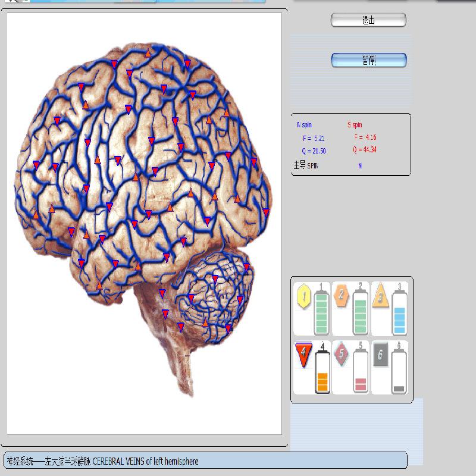Viewport: 476px width, 476px height.
Task: Select the orange triangle level 3 icon
Action: click(380, 296)
